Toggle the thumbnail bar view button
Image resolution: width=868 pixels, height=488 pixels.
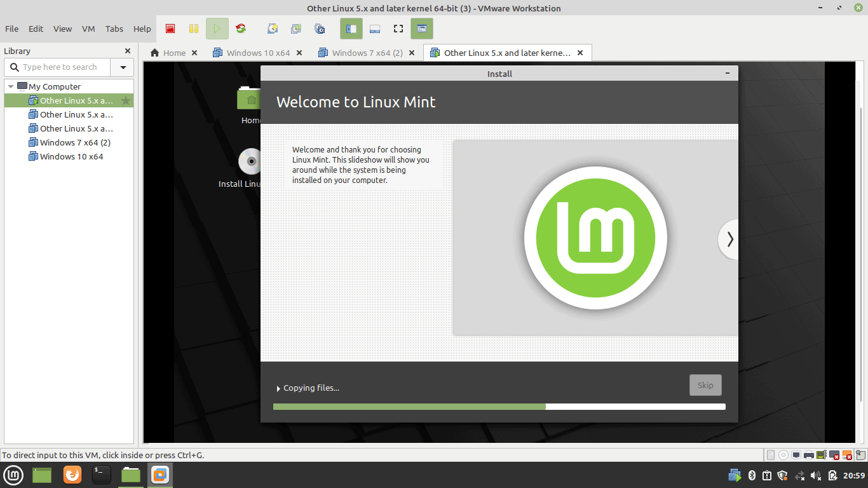[x=374, y=29]
